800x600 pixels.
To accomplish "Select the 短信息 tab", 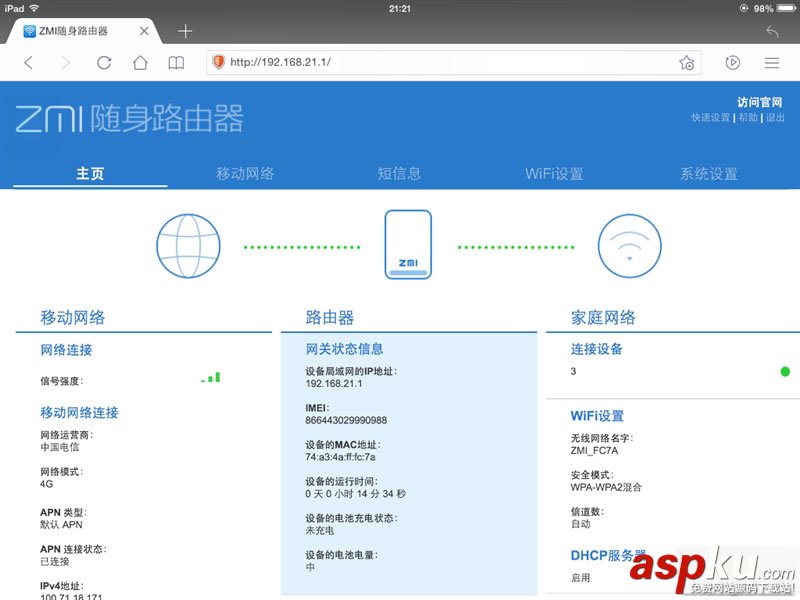I will (x=399, y=173).
